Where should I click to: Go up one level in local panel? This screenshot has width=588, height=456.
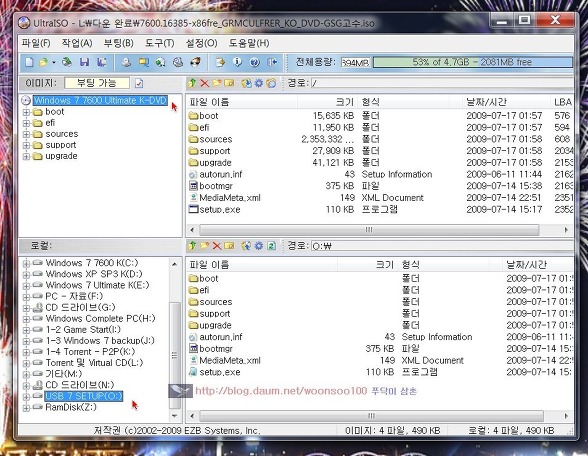(192, 246)
